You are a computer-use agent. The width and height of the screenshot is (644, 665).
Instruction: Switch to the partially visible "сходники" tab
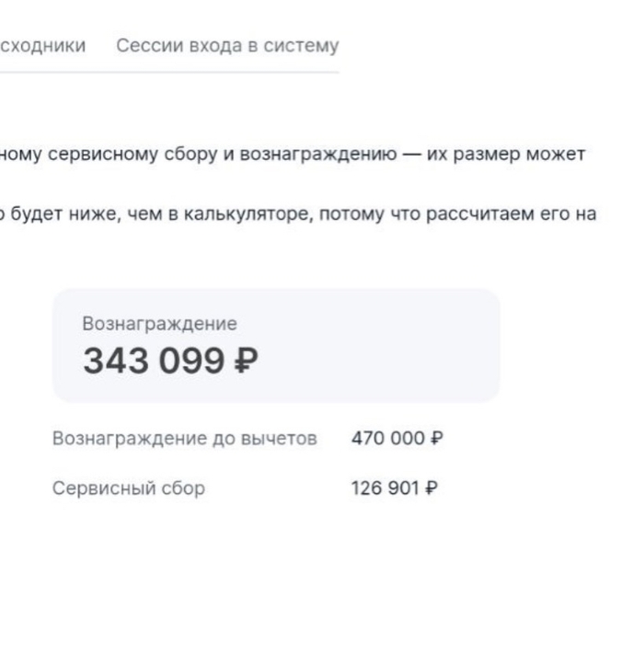(43, 45)
